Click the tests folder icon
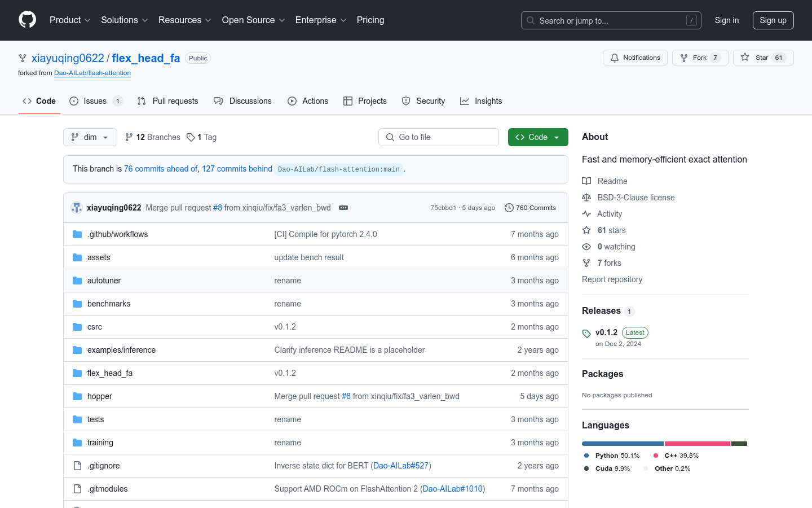This screenshot has height=508, width=812. (x=77, y=419)
